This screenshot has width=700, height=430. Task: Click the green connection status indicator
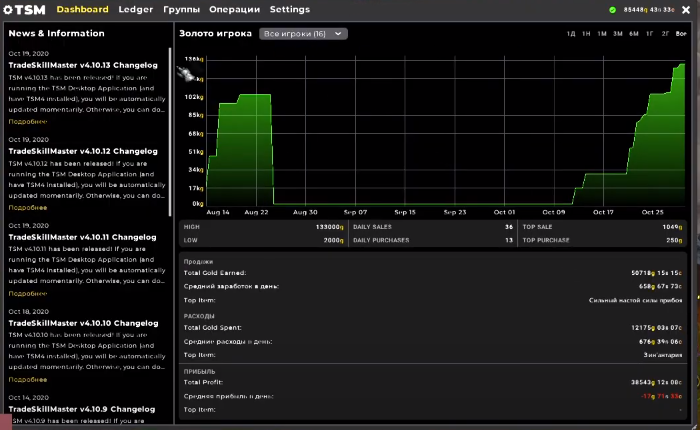pyautogui.click(x=612, y=10)
